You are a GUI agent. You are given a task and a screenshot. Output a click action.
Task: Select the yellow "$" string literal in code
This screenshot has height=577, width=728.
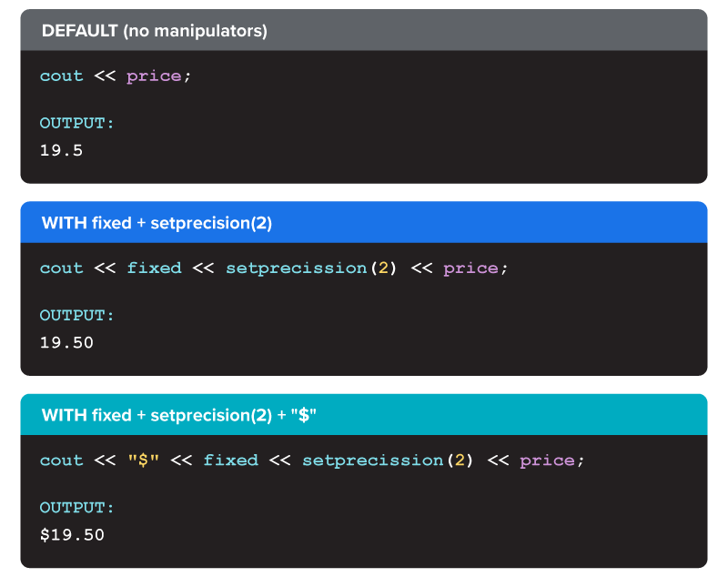[144, 460]
